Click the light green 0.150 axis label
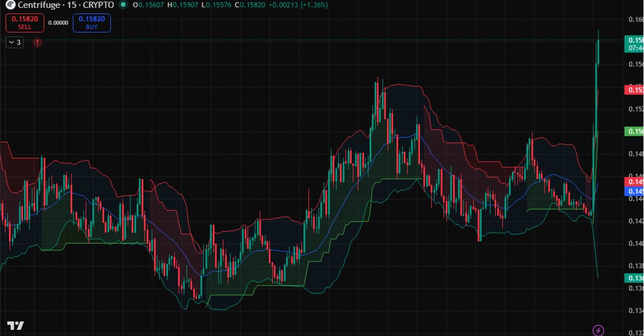The width and height of the screenshot is (644, 336). tap(634, 132)
